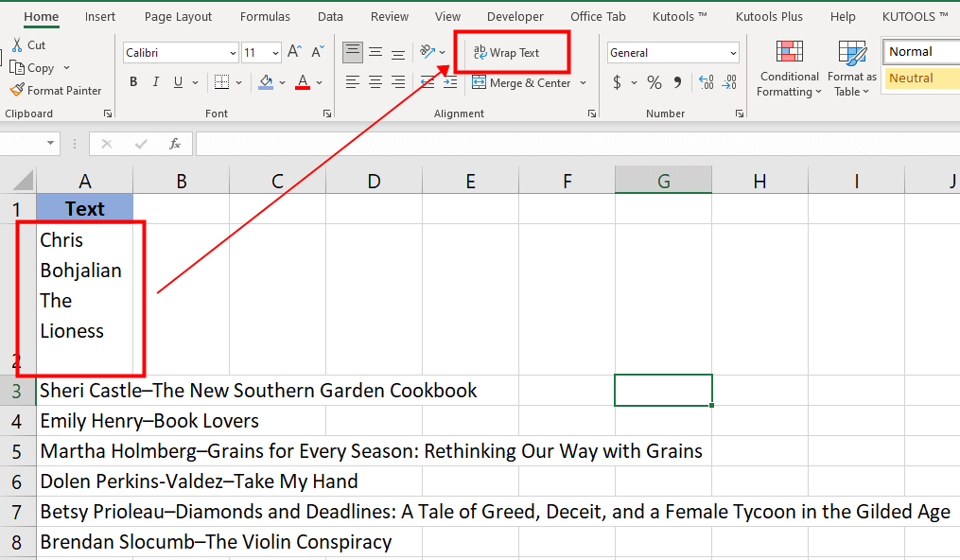Click the Conditional Formatting button
This screenshot has height=560, width=960.
pyautogui.click(x=789, y=68)
